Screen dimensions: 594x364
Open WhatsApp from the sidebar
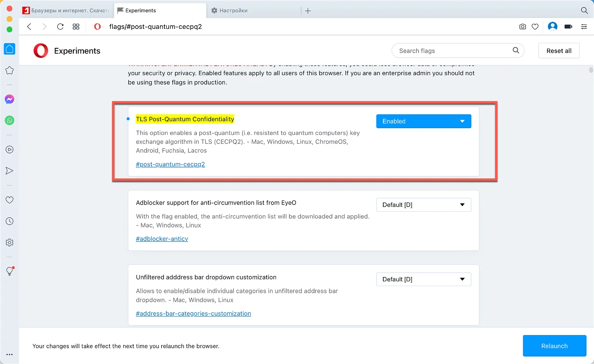coord(10,120)
